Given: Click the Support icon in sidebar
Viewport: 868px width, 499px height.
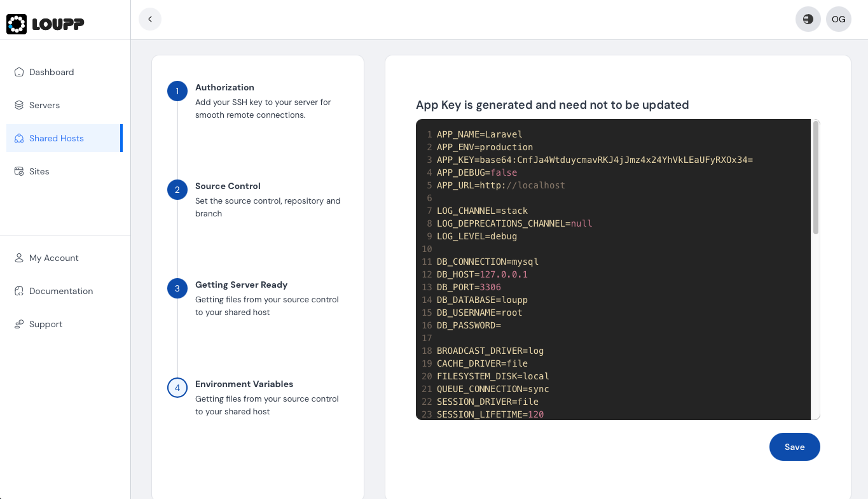Looking at the screenshot, I should click(x=19, y=324).
